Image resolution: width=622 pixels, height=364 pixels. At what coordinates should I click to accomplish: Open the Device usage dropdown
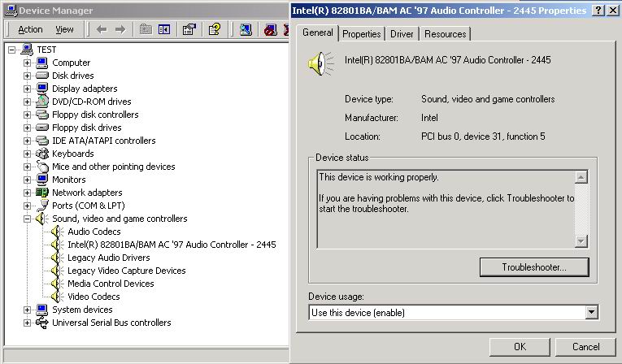click(591, 313)
